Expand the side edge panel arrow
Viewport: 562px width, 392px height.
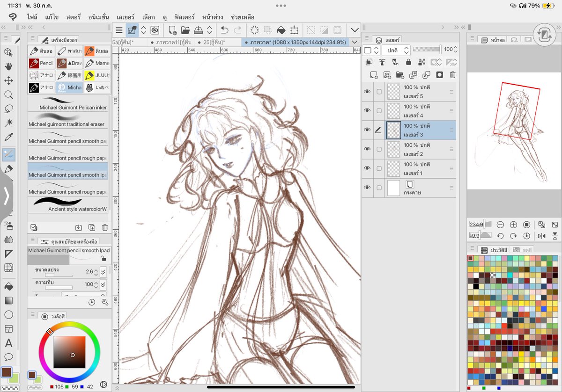[x=7, y=196]
